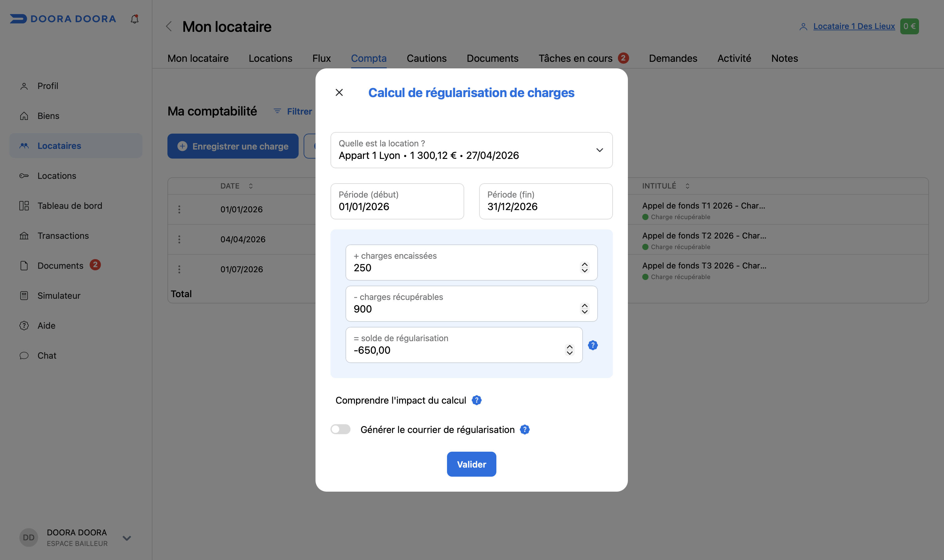Click help icon next to Comprendre l'impact du calcul
This screenshot has height=560, width=944.
(477, 400)
